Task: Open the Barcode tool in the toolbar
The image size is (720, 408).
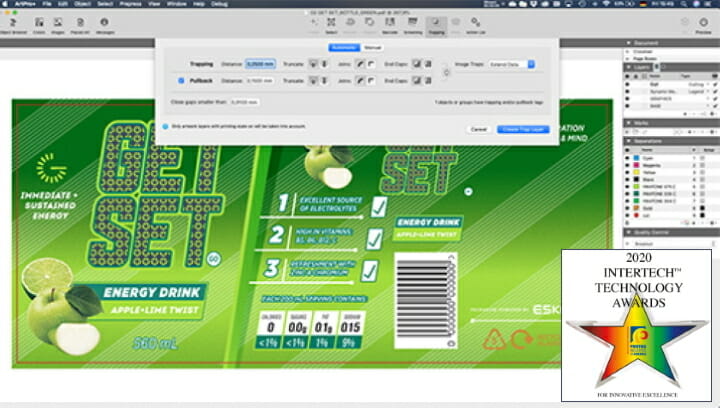Action: point(390,22)
